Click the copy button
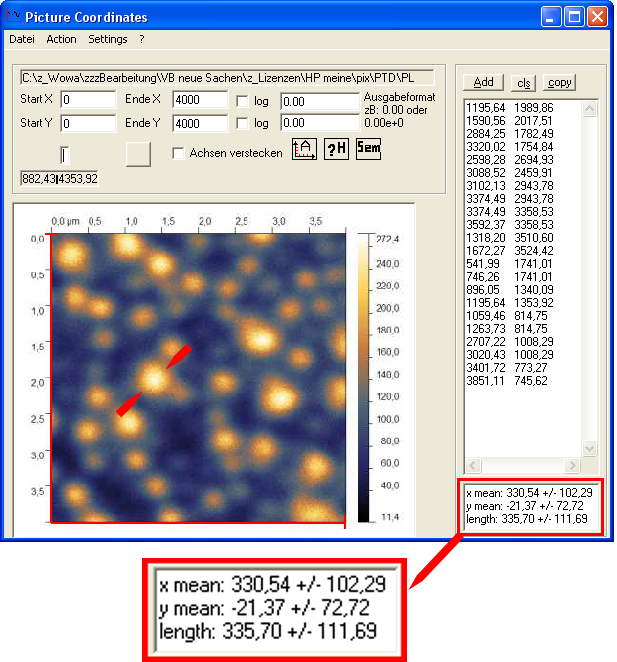Image resolution: width=617 pixels, height=662 pixels. point(560,82)
